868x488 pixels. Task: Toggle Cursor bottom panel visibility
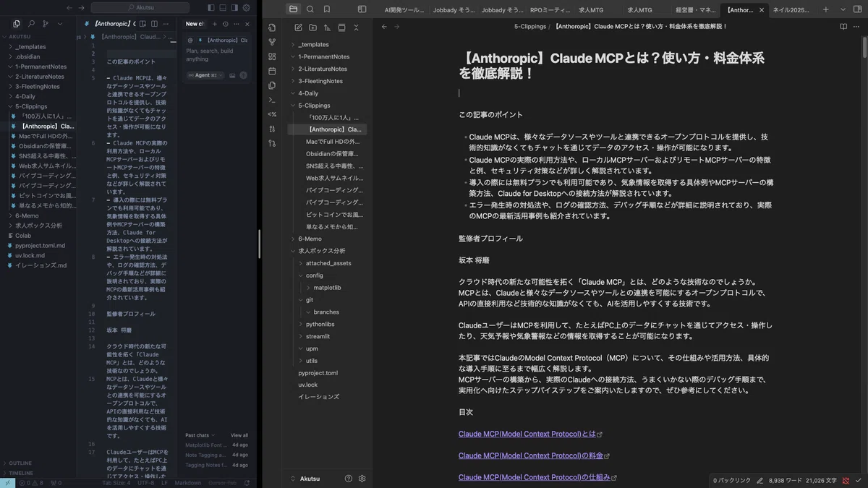[x=223, y=8]
